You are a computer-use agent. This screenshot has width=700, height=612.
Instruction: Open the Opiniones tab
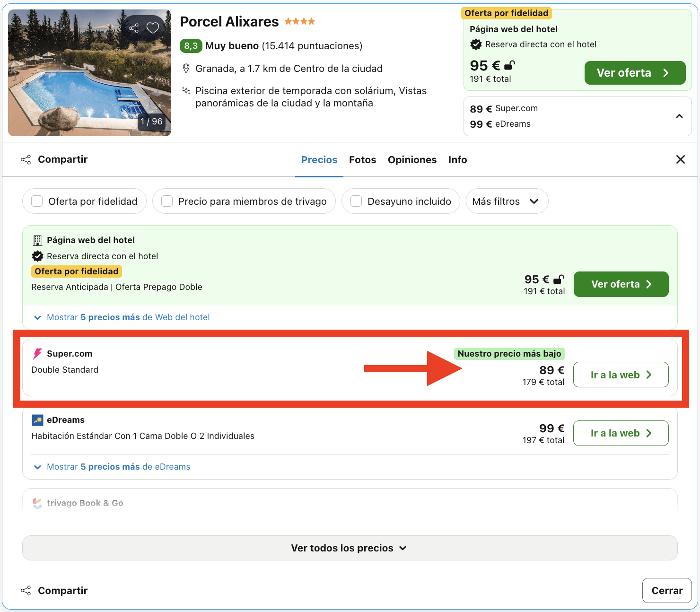[x=412, y=160]
